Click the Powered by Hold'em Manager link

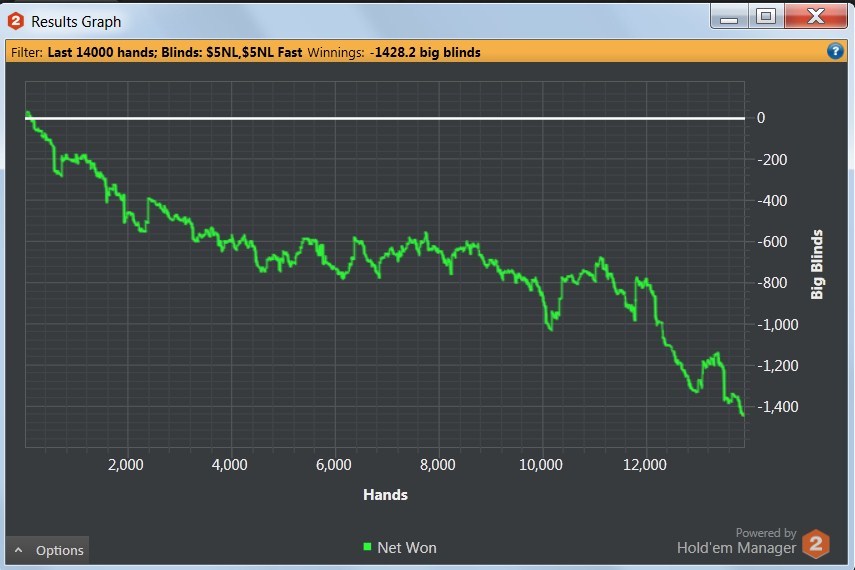(736, 542)
